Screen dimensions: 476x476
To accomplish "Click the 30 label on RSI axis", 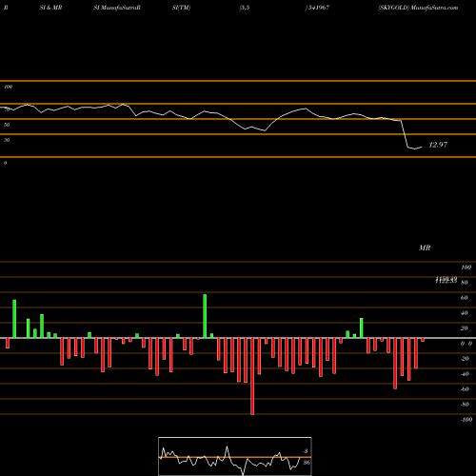I will [7, 140].
